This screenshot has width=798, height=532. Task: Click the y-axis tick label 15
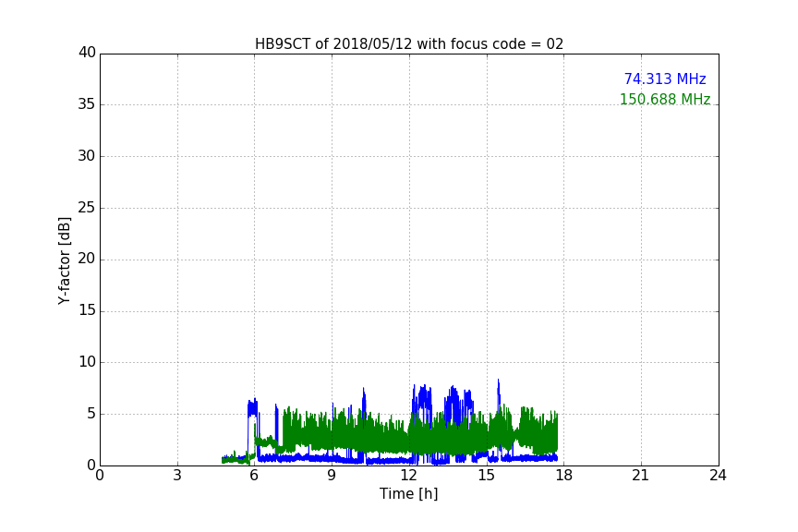click(87, 310)
